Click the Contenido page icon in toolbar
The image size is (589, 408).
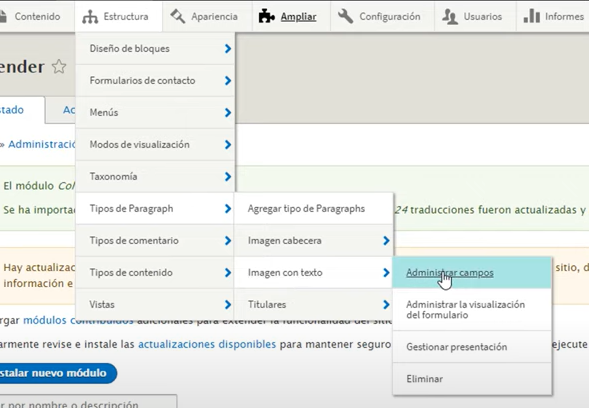[3, 16]
